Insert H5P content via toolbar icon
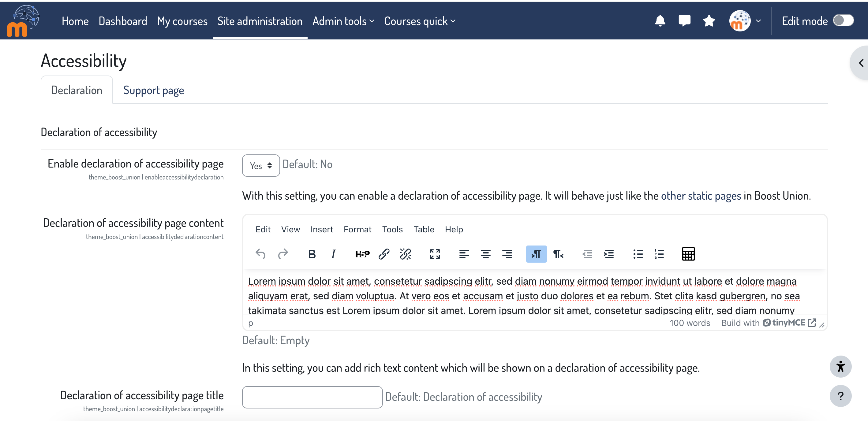Viewport: 868px width, 421px height. click(x=362, y=254)
